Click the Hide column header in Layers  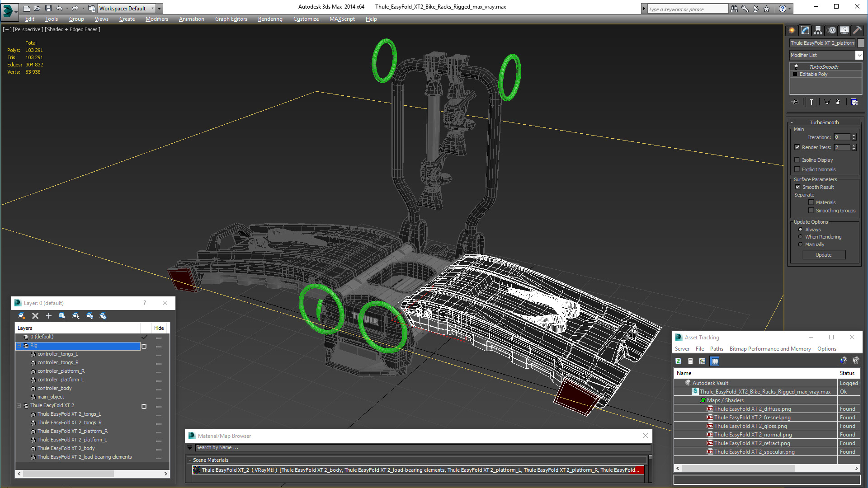coord(159,328)
